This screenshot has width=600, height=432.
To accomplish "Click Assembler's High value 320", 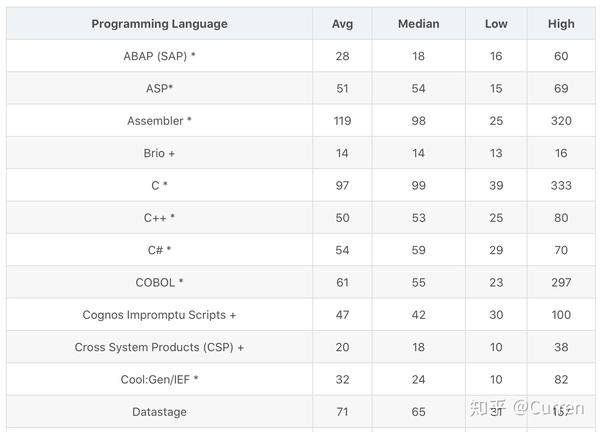I will tap(561, 121).
